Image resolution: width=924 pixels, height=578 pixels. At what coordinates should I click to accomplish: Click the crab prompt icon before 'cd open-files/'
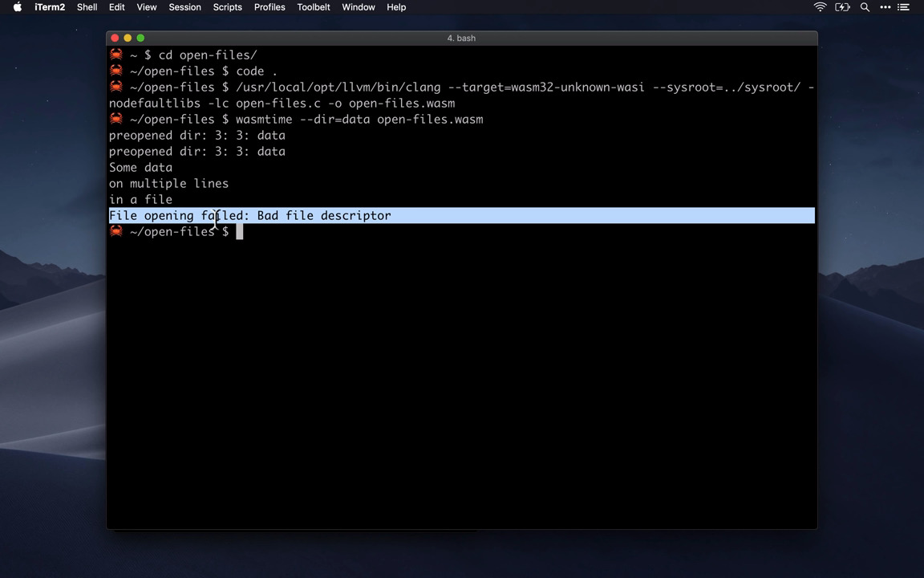pos(116,55)
